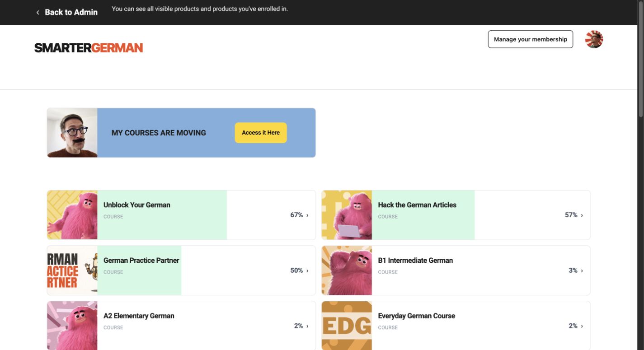Open Unblock Your German course thumbnail
This screenshot has height=350, width=644.
[72, 215]
